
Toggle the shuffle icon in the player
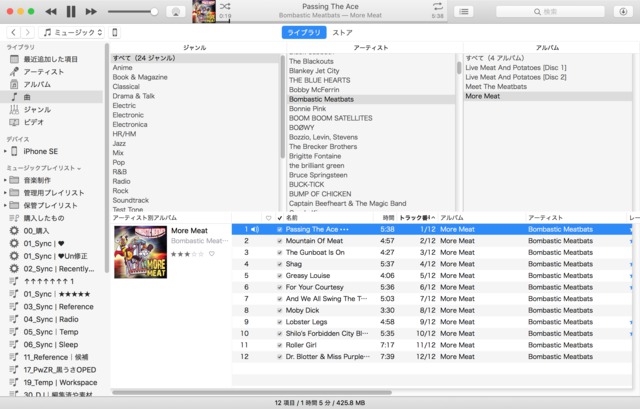tap(225, 6)
